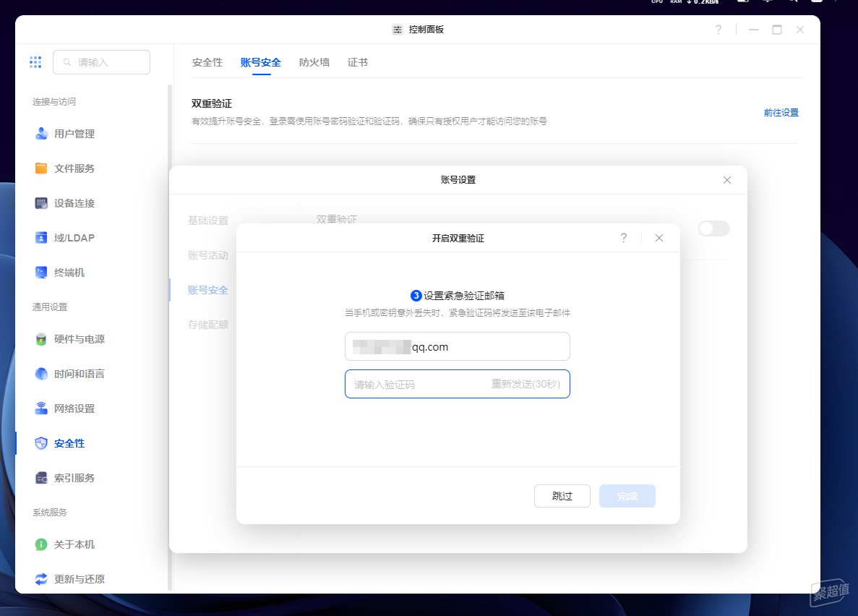
Task: Select the 域/LDAP directory icon
Action: pyautogui.click(x=41, y=238)
